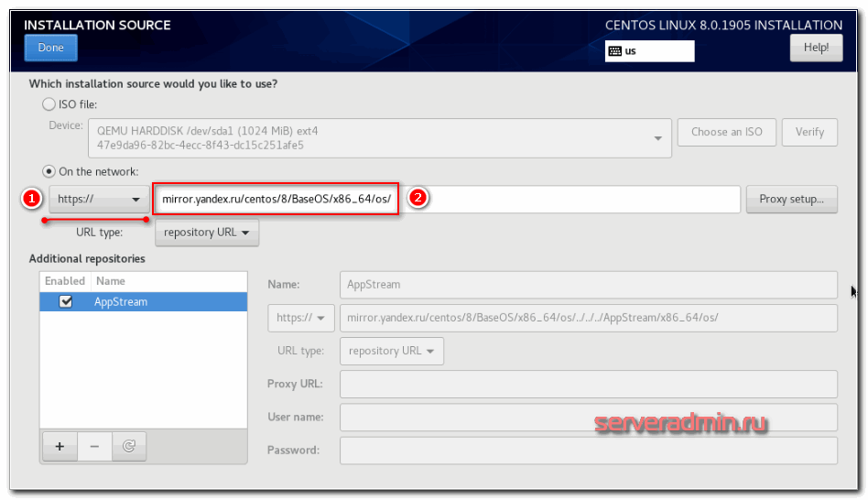Click the refresh icon to reset repositories
Image resolution: width=868 pixels, height=500 pixels.
129,446
